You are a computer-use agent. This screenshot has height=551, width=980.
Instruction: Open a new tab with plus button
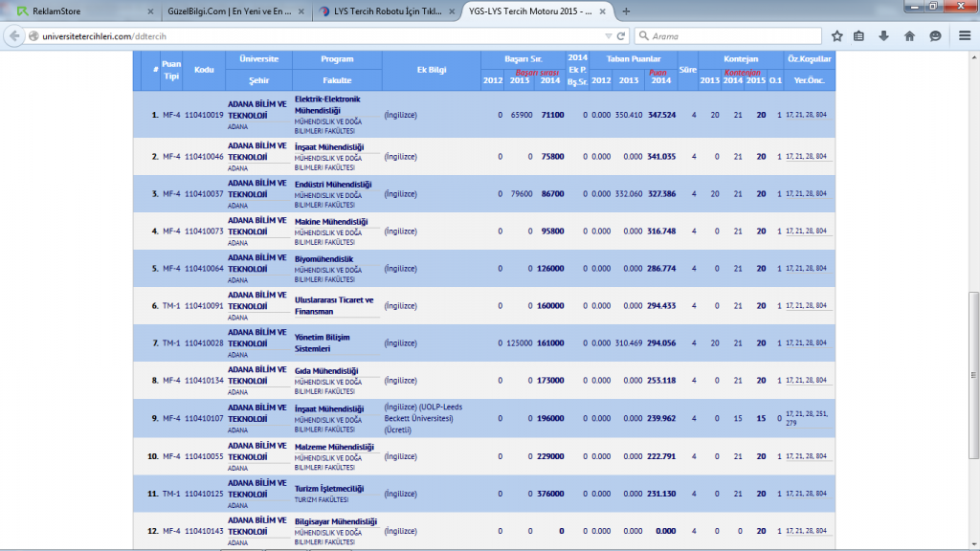click(626, 11)
